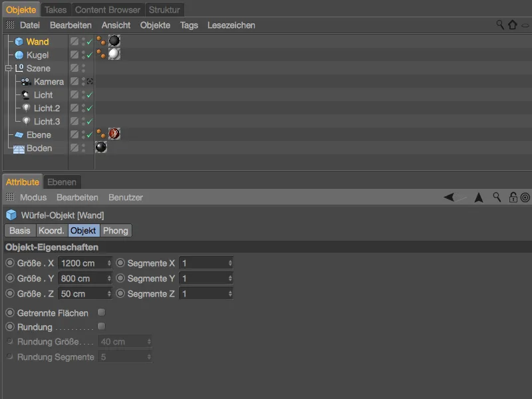Open the Phong properties tab

116,231
